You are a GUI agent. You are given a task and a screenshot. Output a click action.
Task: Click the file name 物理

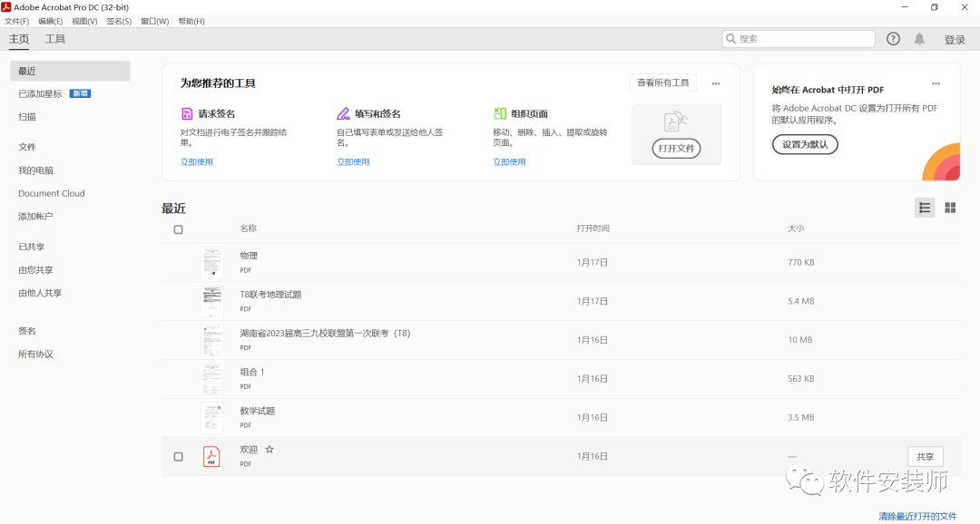click(x=249, y=256)
